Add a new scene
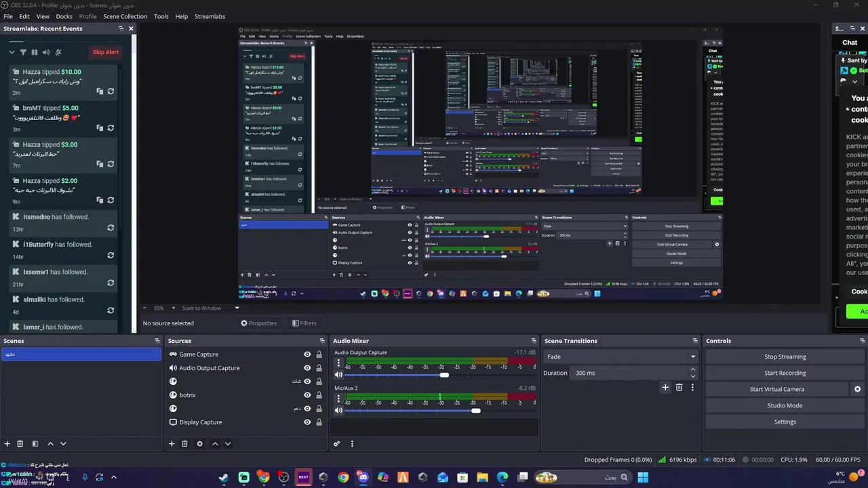Image resolution: width=868 pixels, height=488 pixels. (x=7, y=444)
